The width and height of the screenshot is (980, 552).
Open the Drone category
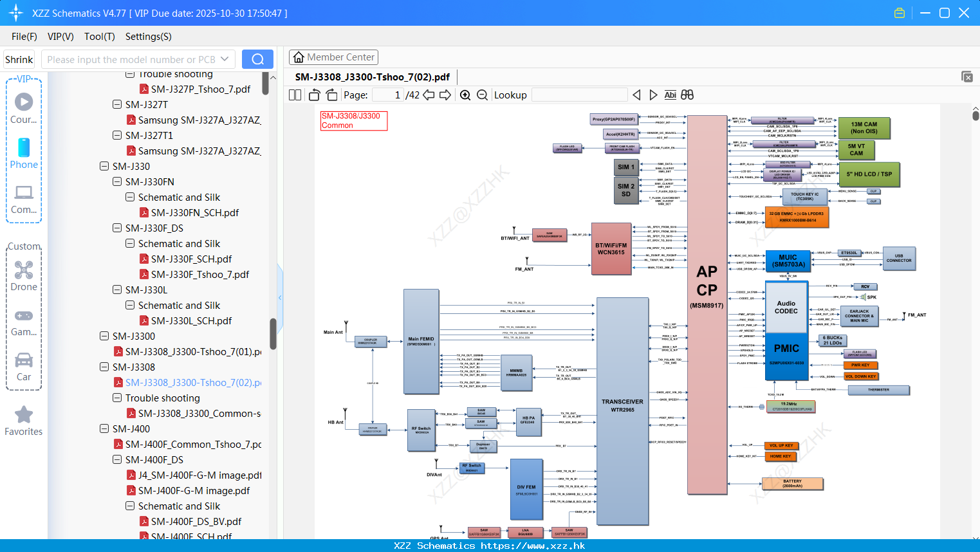pyautogui.click(x=24, y=276)
